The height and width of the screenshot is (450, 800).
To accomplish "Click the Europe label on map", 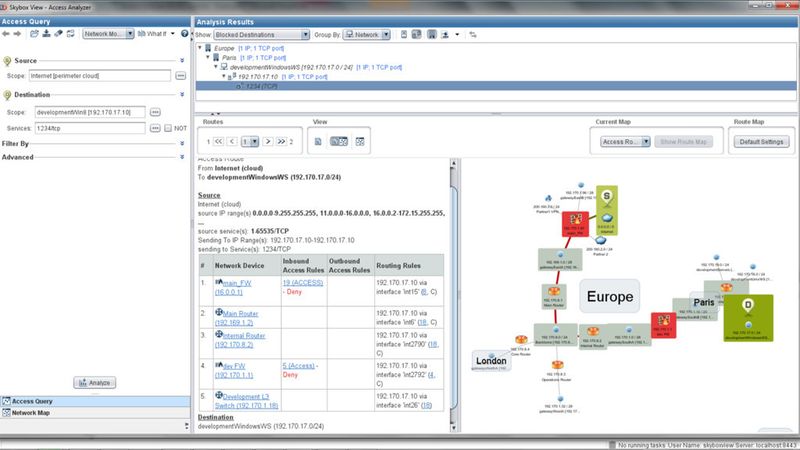I will point(610,296).
